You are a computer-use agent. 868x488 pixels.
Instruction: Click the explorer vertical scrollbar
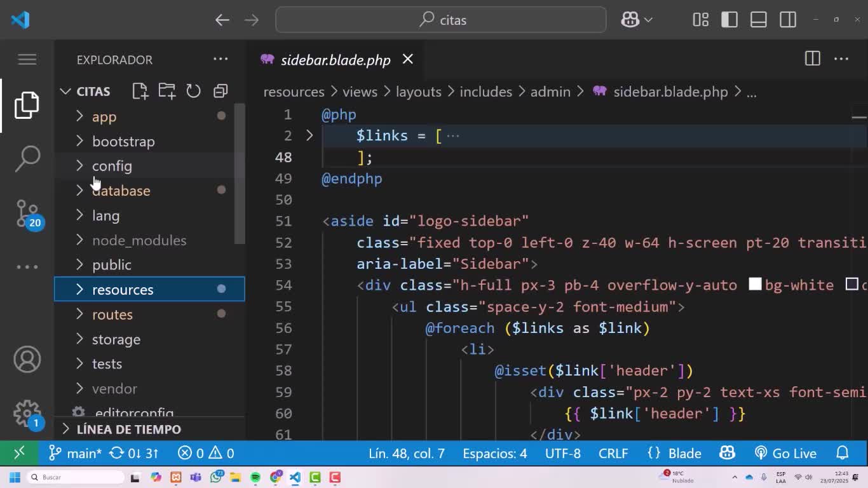coord(240,173)
